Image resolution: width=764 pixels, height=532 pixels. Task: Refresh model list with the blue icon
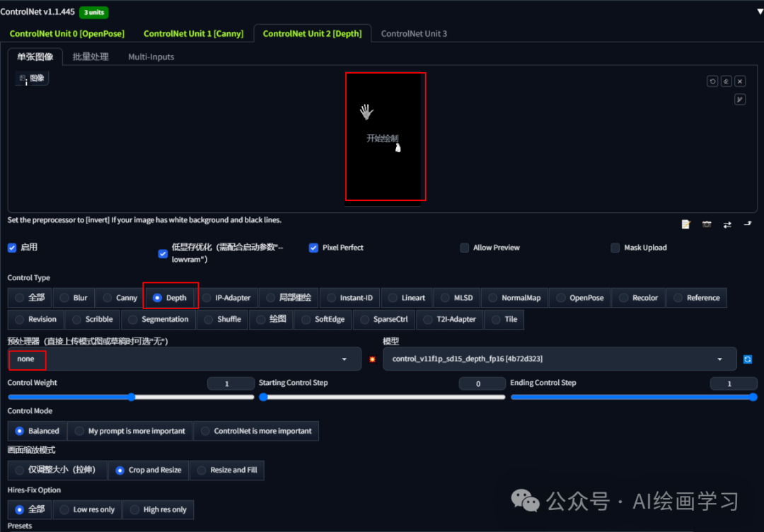click(x=748, y=359)
